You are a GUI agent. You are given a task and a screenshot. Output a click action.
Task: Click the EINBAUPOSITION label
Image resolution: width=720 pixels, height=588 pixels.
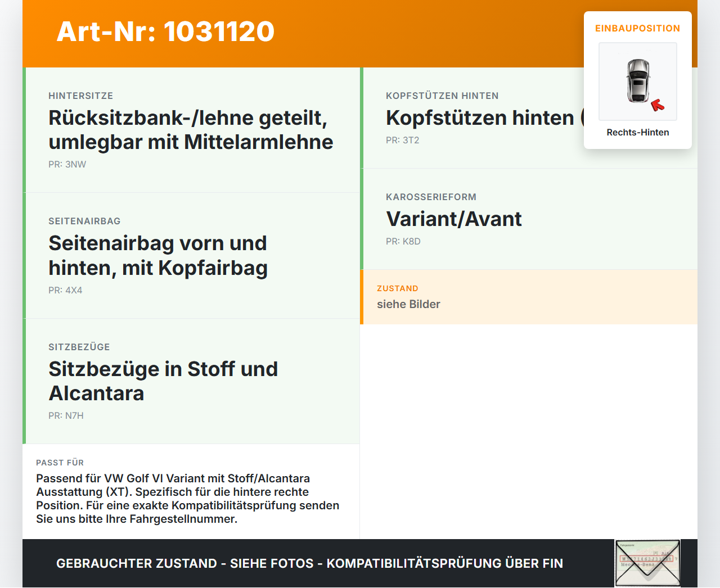coord(638,28)
